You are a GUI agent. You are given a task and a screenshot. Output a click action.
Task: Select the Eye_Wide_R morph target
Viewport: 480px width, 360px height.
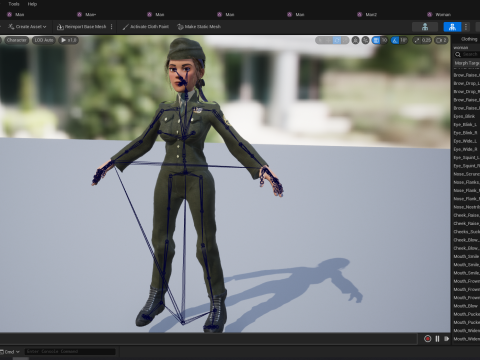(465, 149)
